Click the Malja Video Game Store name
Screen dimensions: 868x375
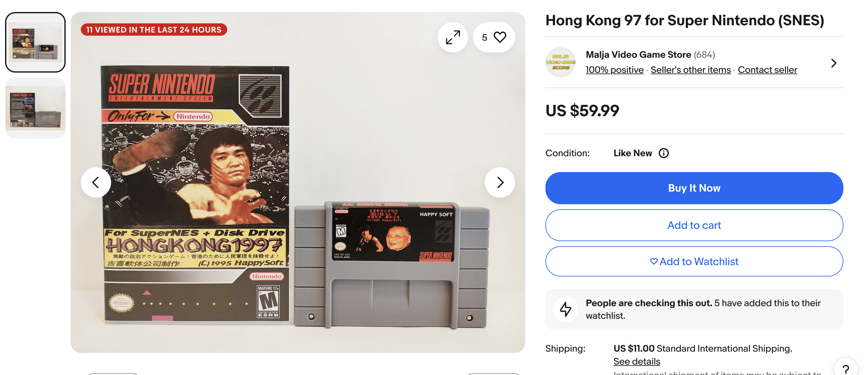[638, 55]
